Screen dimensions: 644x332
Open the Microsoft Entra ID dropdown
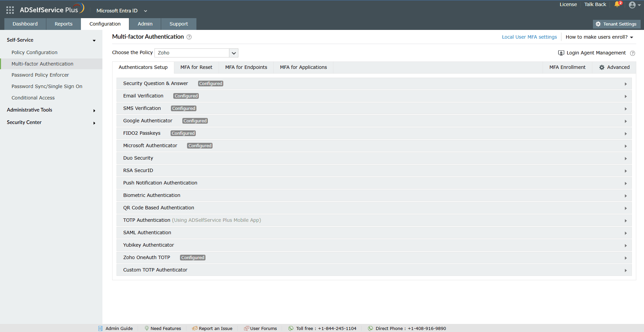pos(122,11)
